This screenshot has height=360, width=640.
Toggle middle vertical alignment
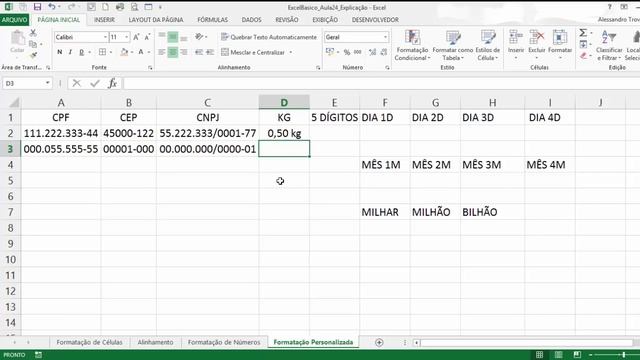[x=173, y=37]
